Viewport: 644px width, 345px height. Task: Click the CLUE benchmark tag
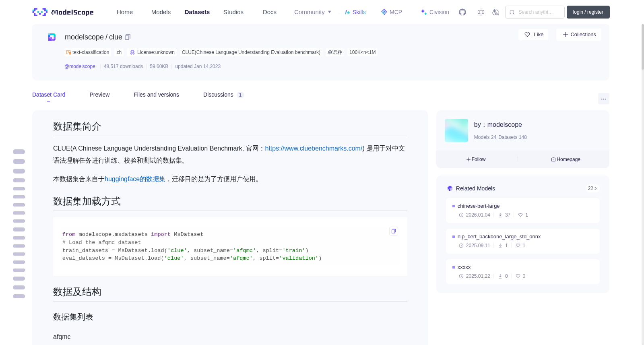[251, 52]
